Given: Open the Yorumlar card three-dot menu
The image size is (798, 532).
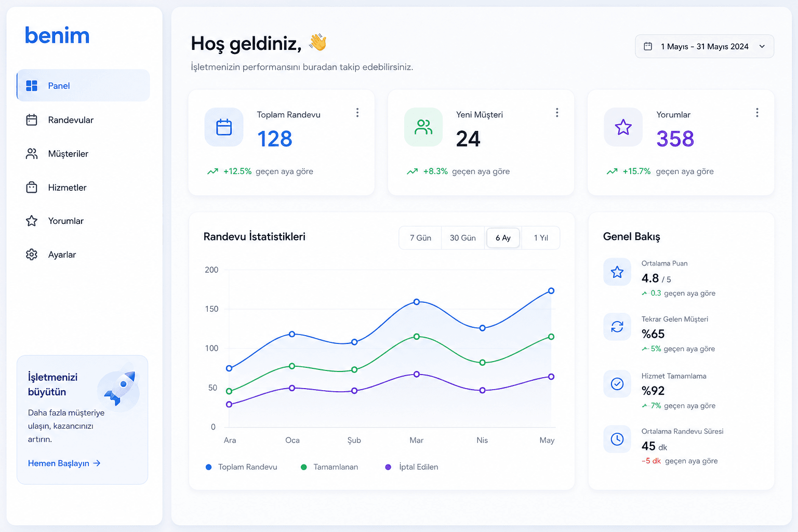Looking at the screenshot, I should (x=757, y=113).
